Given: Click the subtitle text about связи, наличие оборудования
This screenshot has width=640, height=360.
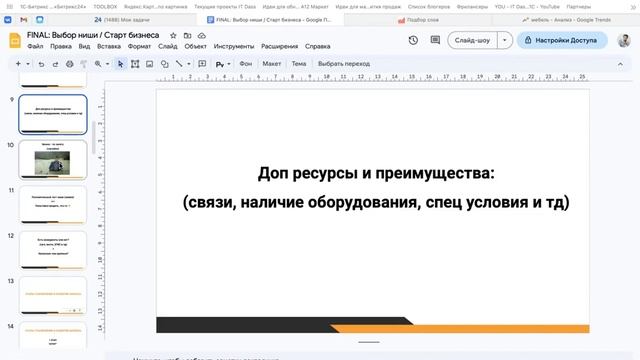Looking at the screenshot, I should click(x=376, y=202).
